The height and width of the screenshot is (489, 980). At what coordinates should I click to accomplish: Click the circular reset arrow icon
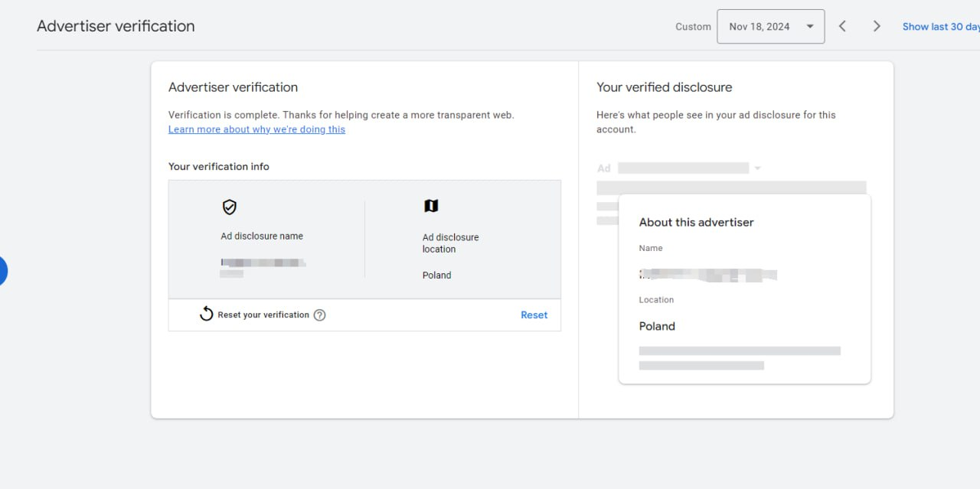(x=206, y=314)
